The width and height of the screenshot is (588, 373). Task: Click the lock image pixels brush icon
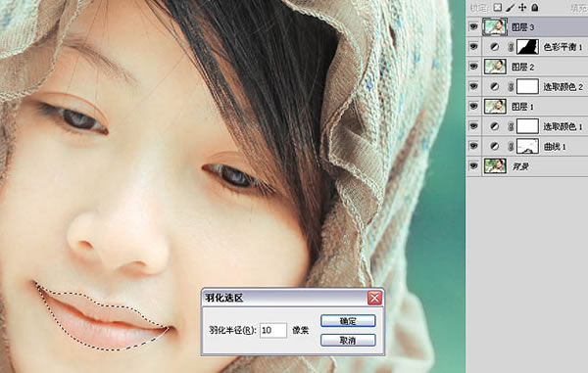click(x=510, y=8)
